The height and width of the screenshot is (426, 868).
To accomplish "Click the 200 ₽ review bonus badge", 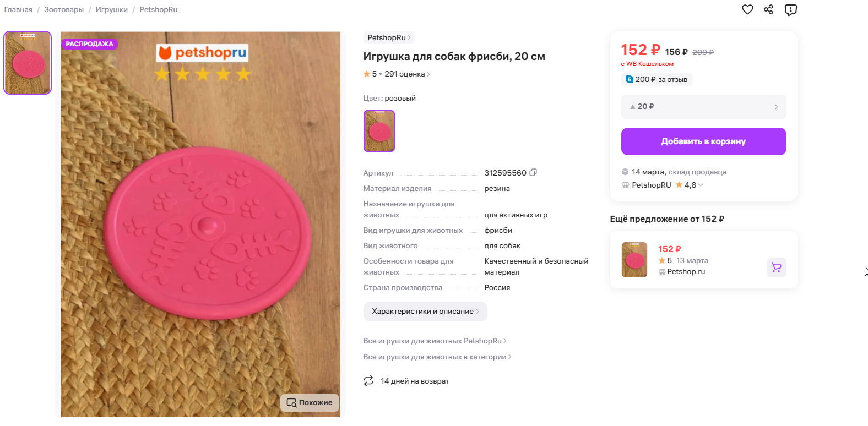I will tap(657, 79).
